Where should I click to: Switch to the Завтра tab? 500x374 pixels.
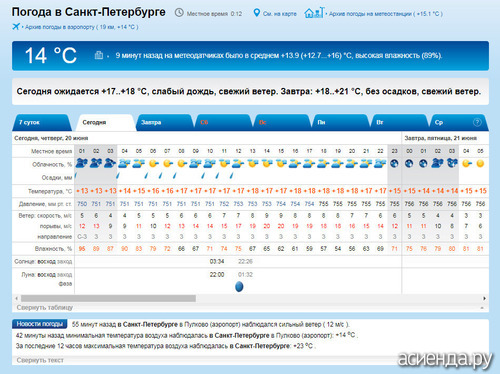coord(164,122)
